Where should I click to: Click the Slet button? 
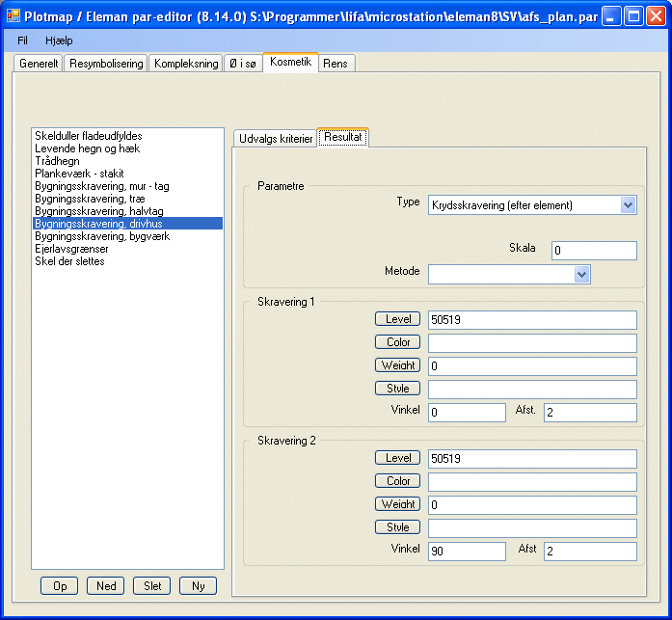tap(152, 585)
